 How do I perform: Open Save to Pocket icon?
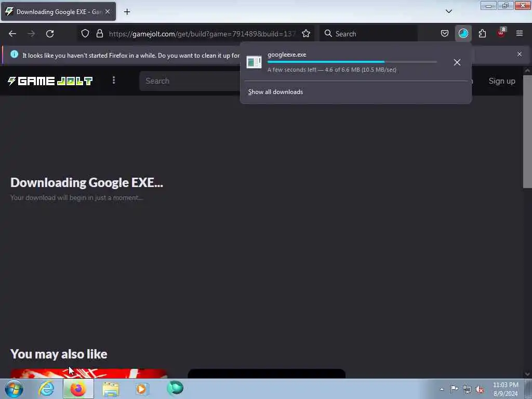pyautogui.click(x=445, y=34)
